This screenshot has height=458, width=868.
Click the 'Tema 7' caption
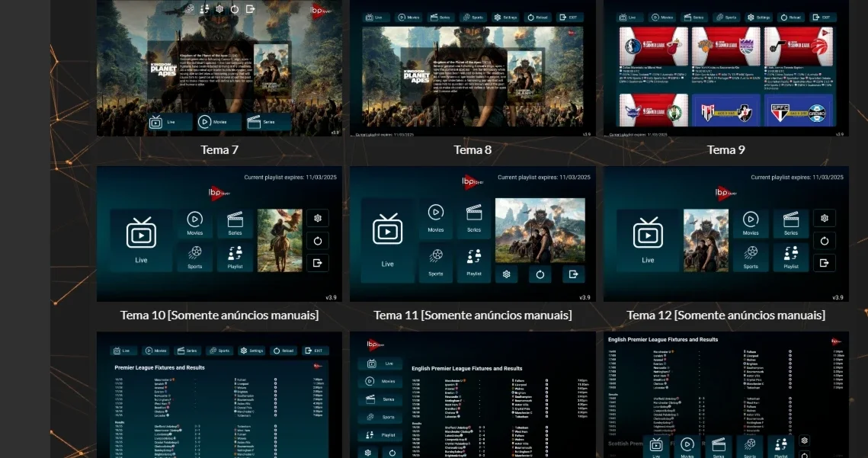(219, 149)
